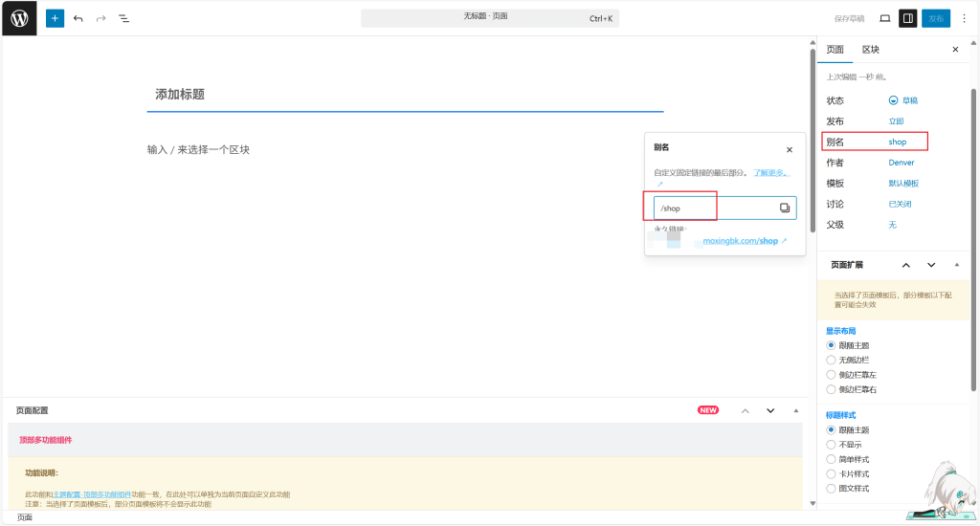Open the 模板 默认模板 selector
This screenshot has width=980, height=526.
903,183
